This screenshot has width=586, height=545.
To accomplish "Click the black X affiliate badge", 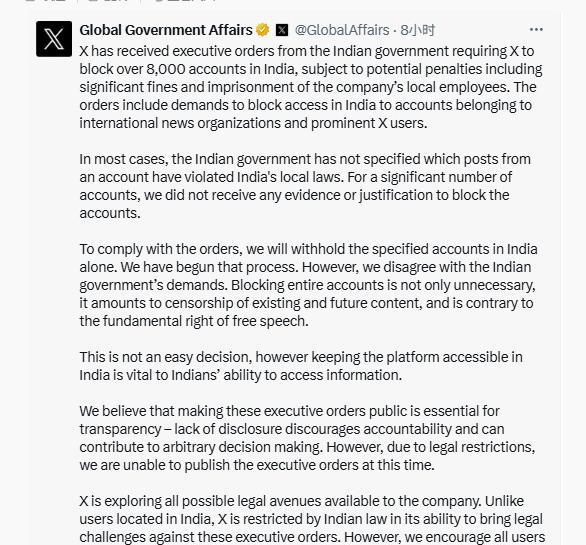I will [282, 30].
